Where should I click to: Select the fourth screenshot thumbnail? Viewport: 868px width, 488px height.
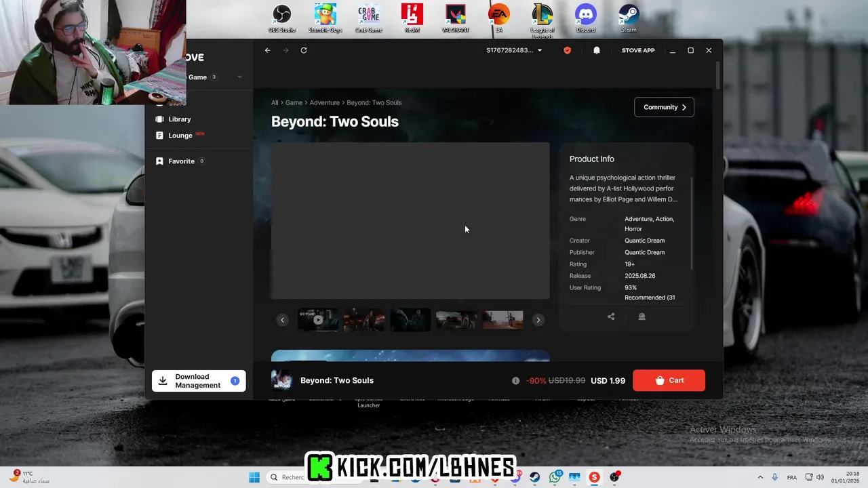click(x=456, y=320)
